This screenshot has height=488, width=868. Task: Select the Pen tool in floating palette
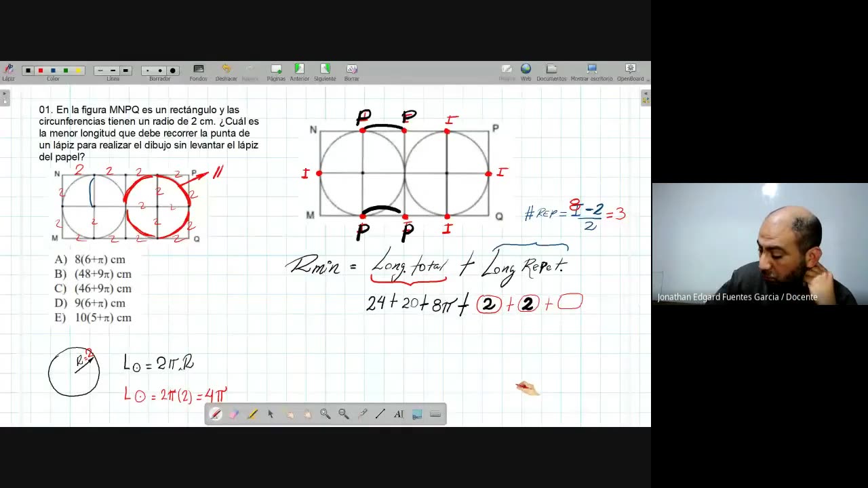click(x=216, y=414)
